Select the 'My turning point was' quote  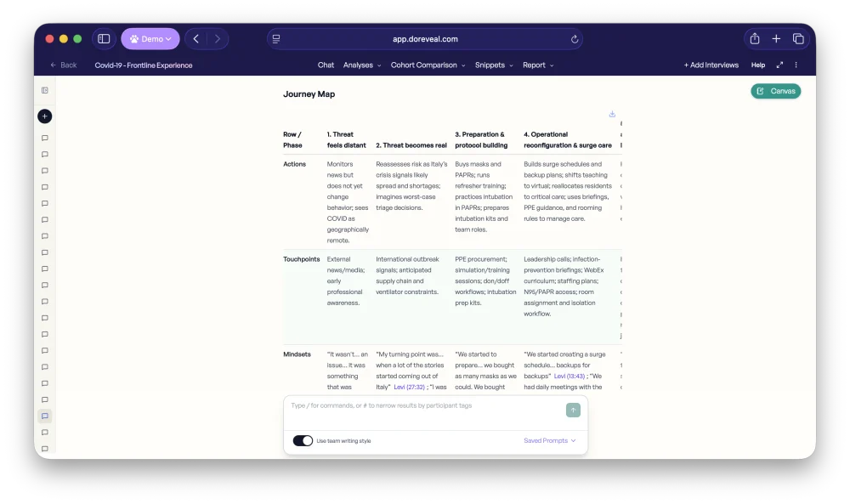coord(411,371)
